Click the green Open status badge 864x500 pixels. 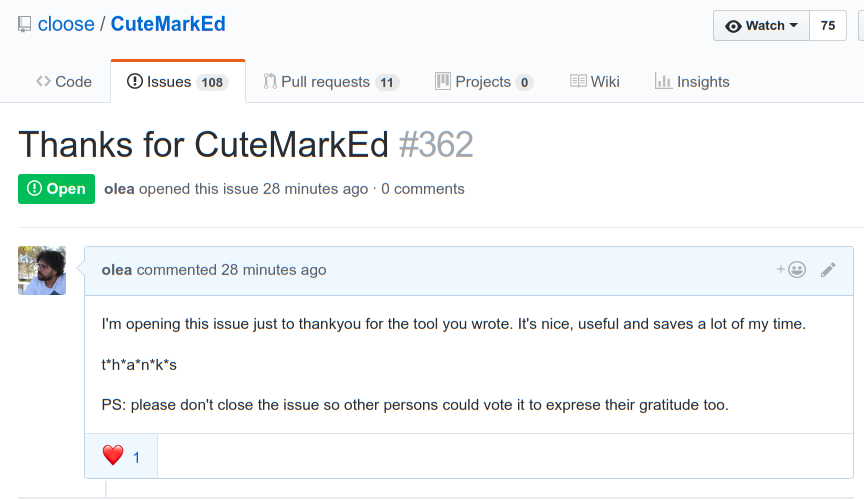[56, 189]
